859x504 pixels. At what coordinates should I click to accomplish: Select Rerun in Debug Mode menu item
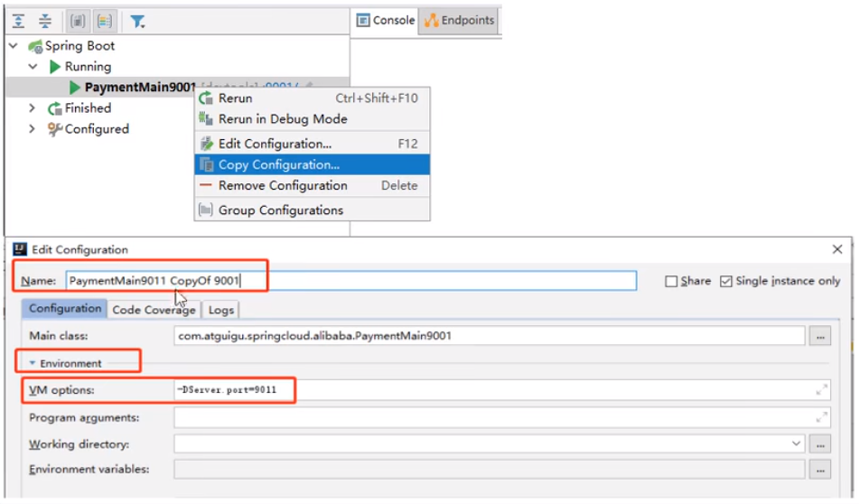pyautogui.click(x=282, y=119)
